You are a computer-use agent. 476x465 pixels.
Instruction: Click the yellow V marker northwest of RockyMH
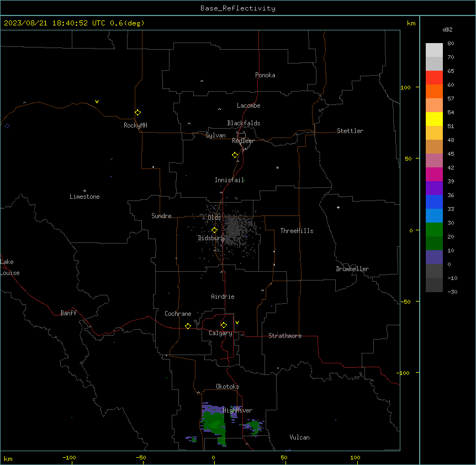point(97,102)
